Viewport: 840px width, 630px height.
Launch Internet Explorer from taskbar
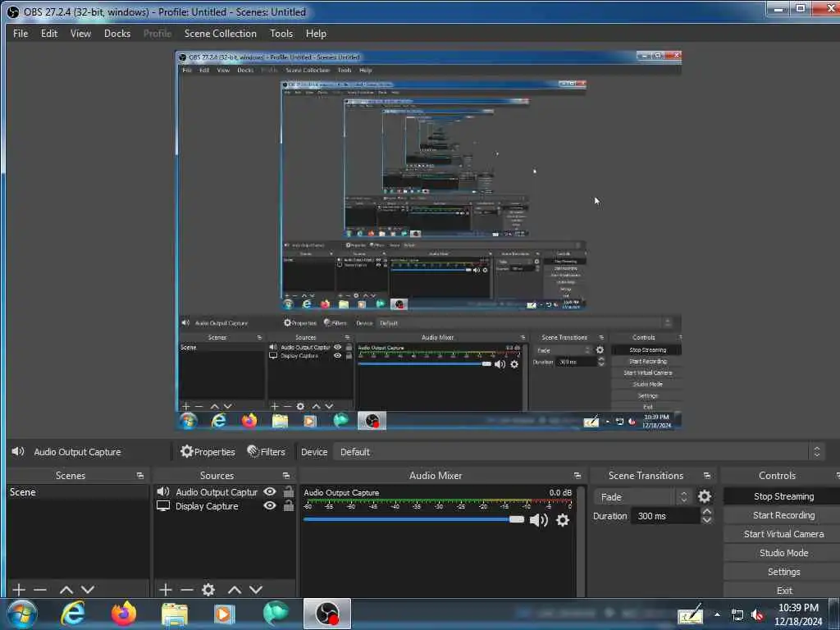pos(73,614)
